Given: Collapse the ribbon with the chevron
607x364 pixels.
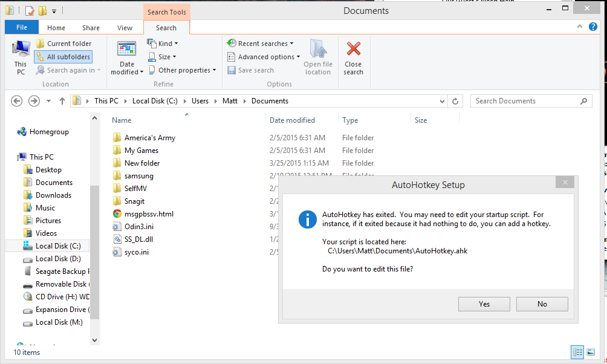Looking at the screenshot, I should point(580,27).
